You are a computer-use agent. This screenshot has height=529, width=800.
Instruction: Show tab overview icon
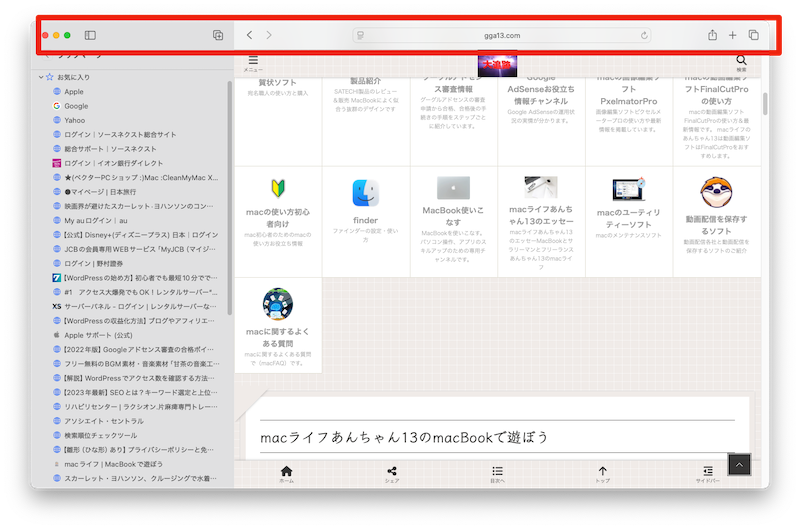point(754,35)
